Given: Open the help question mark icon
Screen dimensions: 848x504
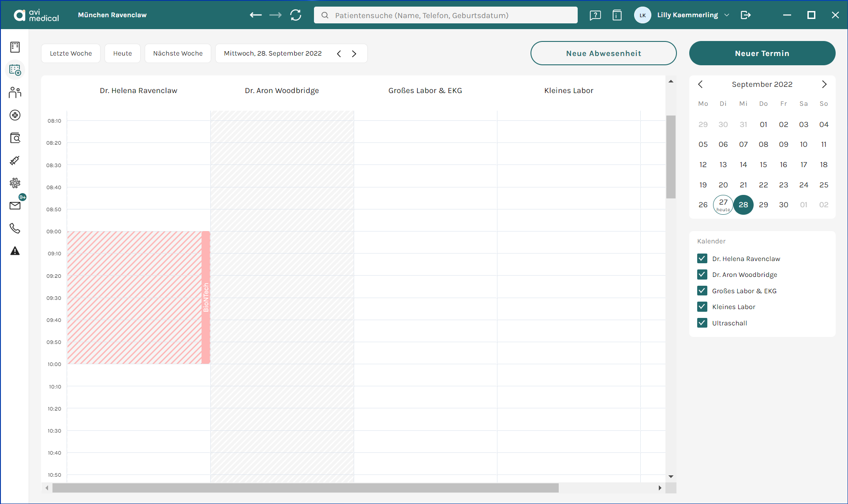Looking at the screenshot, I should pyautogui.click(x=595, y=15).
